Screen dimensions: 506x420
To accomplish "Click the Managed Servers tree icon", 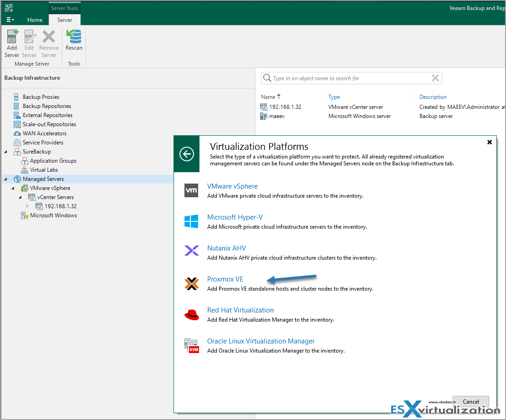I will [17, 179].
